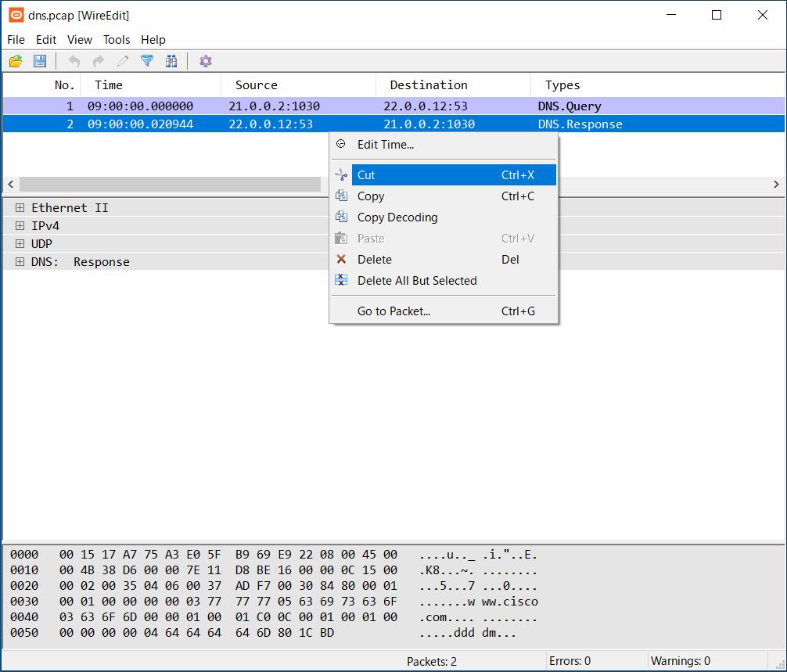
Task: Expand the DNS: Response tree node
Action: 20,262
